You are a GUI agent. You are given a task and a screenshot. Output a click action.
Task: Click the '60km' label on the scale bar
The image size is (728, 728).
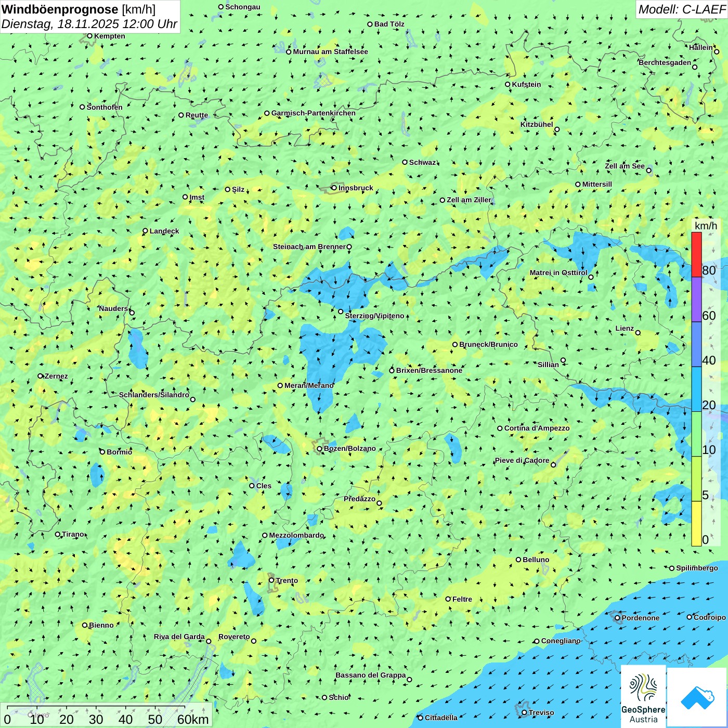tap(193, 719)
